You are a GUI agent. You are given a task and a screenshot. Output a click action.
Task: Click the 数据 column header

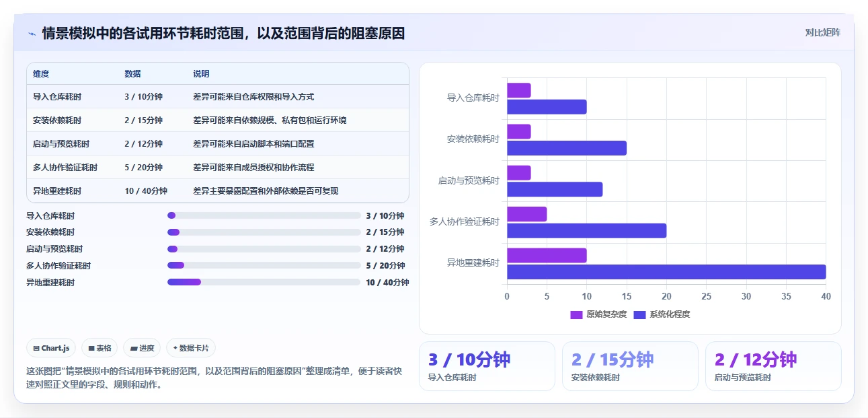coord(132,74)
